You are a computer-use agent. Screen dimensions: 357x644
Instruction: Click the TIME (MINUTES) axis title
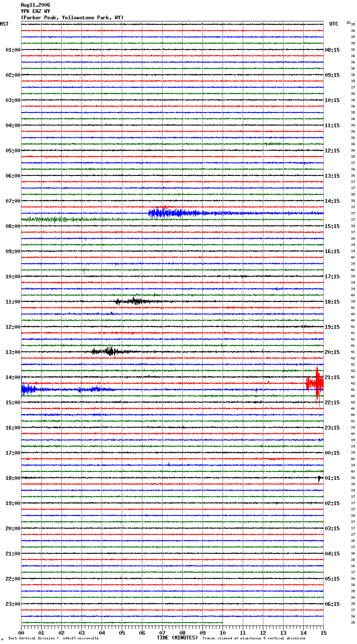click(x=177, y=638)
